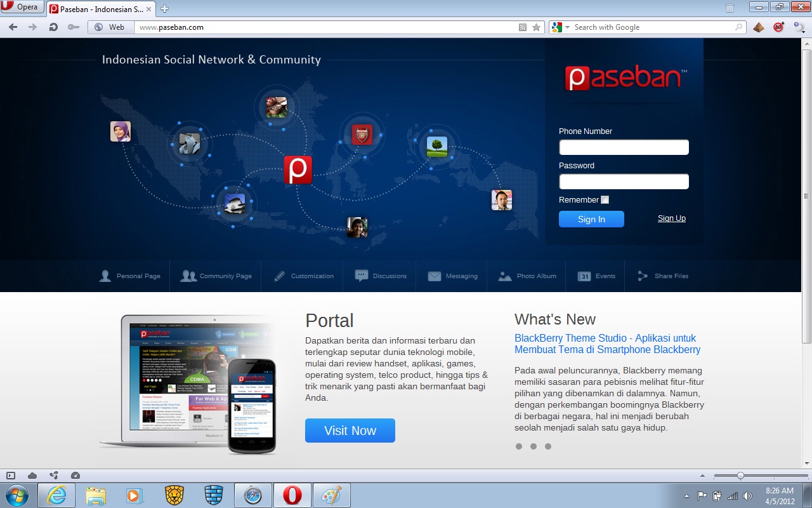Image resolution: width=812 pixels, height=508 pixels.
Task: Click the Opera Link cloud icon
Action: coord(32,476)
